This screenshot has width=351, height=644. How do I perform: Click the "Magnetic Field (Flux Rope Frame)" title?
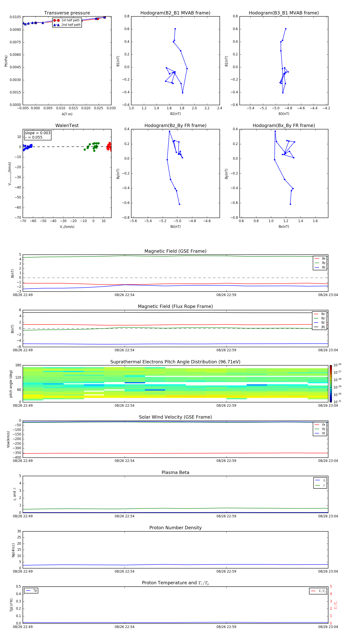pos(175,307)
